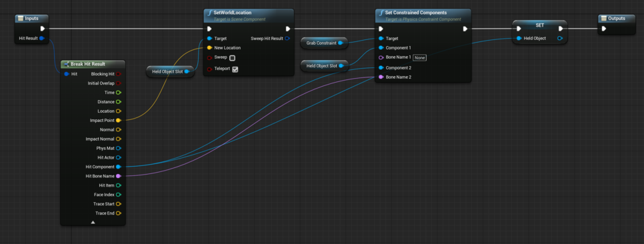Click the SET node execution output pin
The image size is (644, 244).
561,29
